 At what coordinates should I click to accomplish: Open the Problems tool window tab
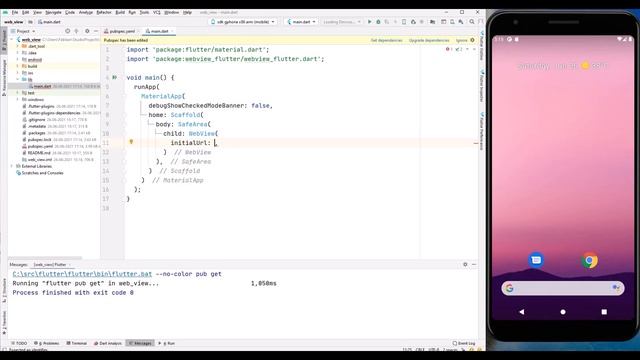coord(47,343)
